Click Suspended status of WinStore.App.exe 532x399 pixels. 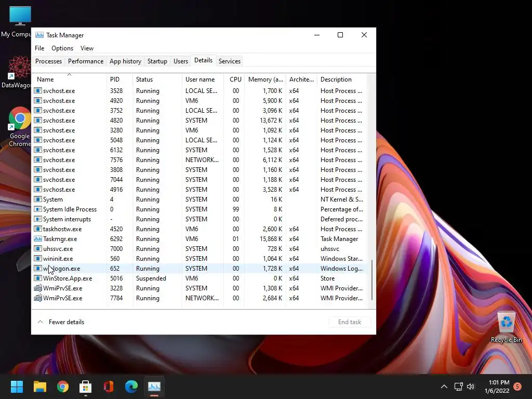[151, 278]
